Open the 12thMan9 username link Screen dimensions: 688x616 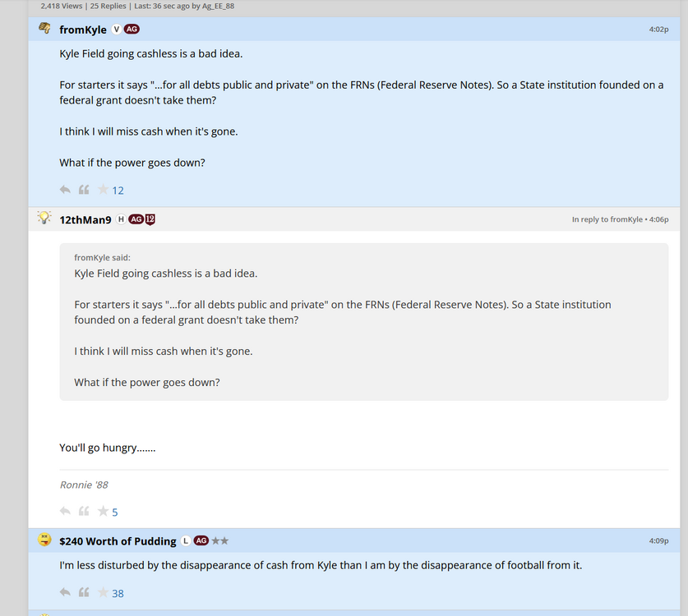pos(85,219)
